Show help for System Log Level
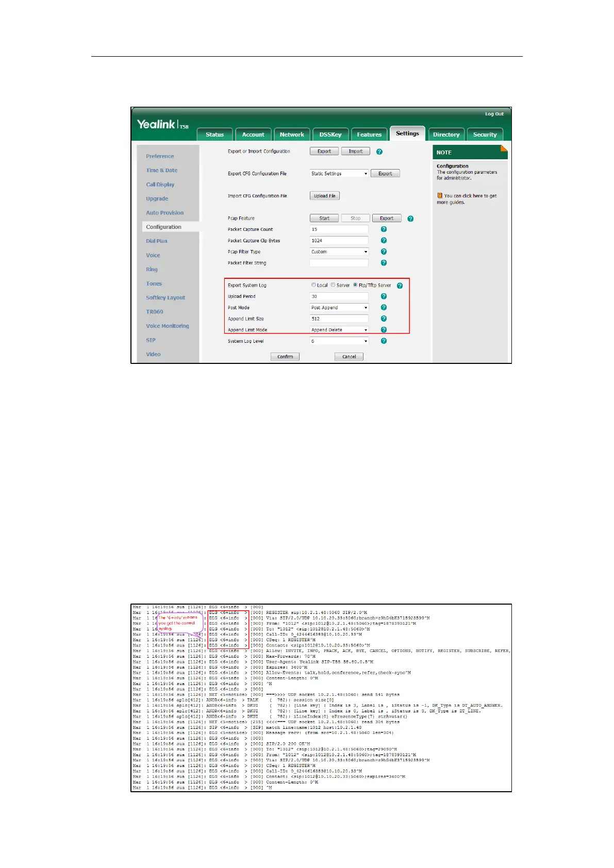The image size is (614, 868). [x=384, y=341]
